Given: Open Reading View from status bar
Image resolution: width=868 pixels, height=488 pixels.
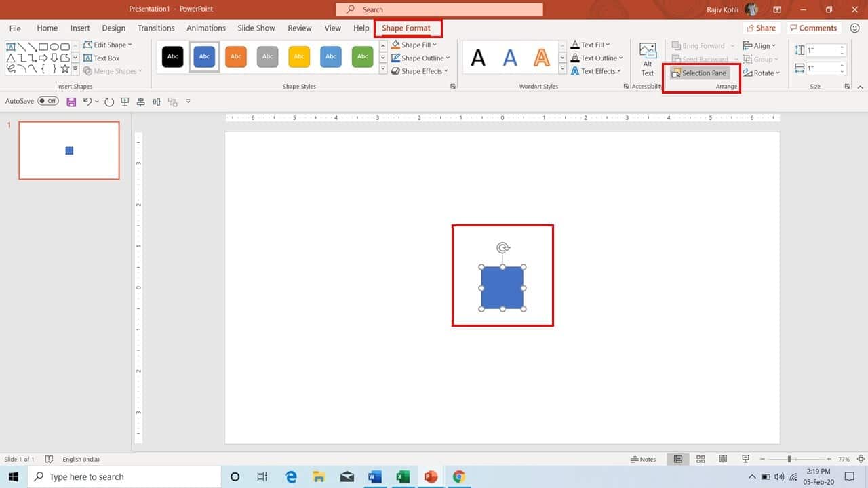Looking at the screenshot, I should (x=723, y=459).
